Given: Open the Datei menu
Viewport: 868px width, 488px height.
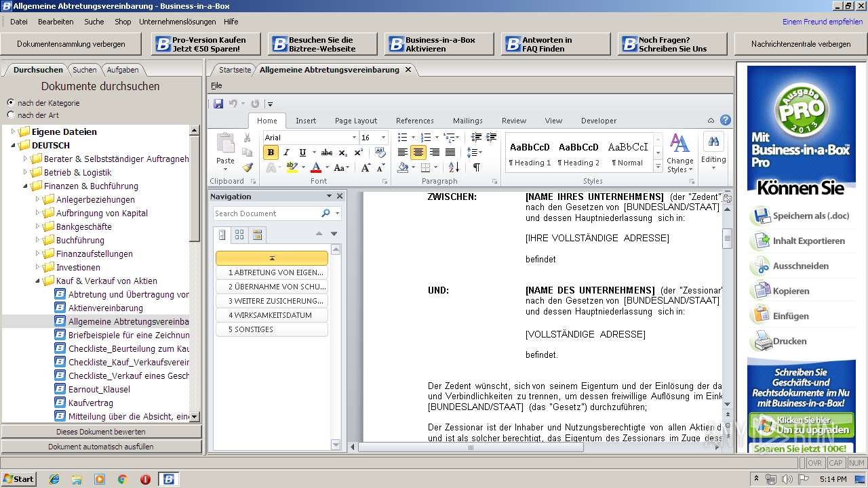Looking at the screenshot, I should coord(19,22).
